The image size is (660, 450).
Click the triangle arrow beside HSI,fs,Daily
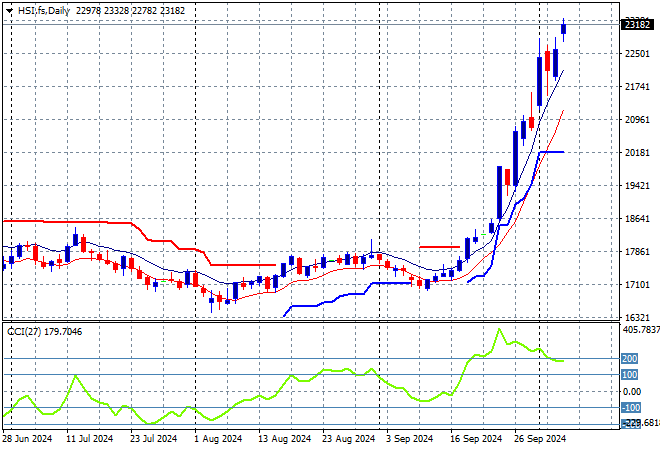8,10
